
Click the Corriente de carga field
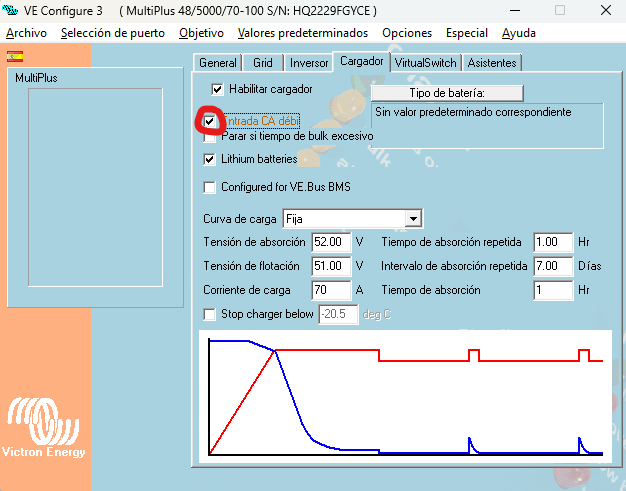[x=331, y=290]
